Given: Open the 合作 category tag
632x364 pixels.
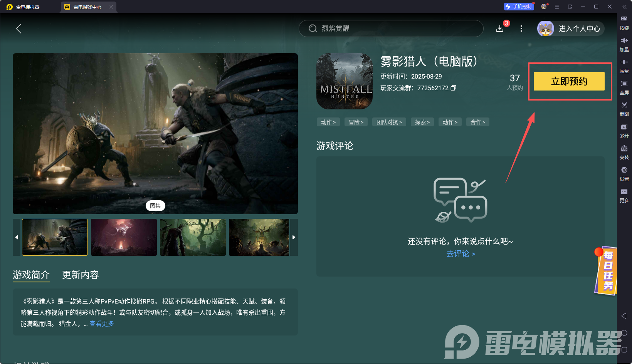Looking at the screenshot, I should click(x=478, y=122).
